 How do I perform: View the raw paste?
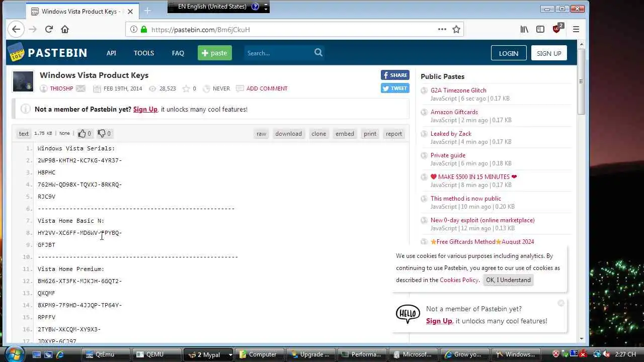click(261, 134)
